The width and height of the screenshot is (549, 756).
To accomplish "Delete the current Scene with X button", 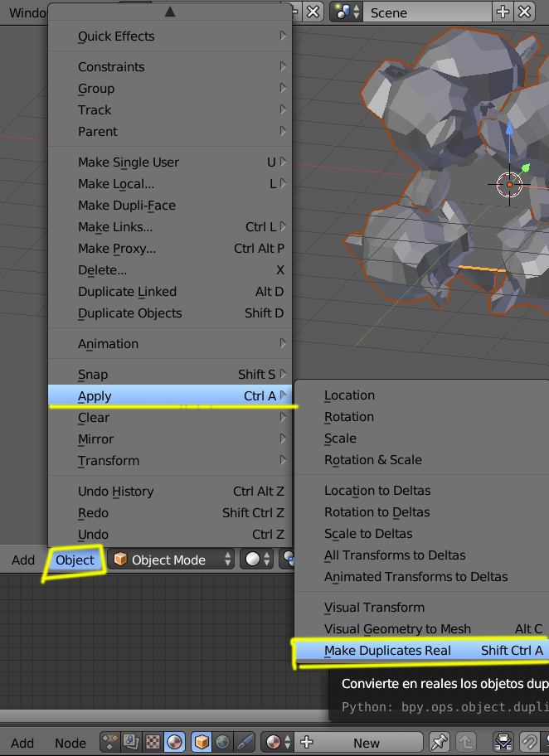I will tap(524, 12).
